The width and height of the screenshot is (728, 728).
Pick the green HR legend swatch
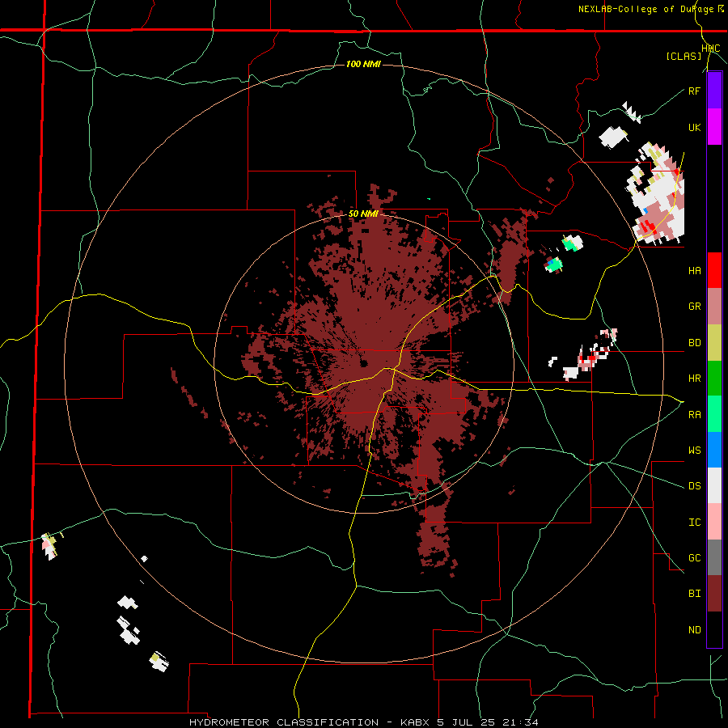coord(714,379)
